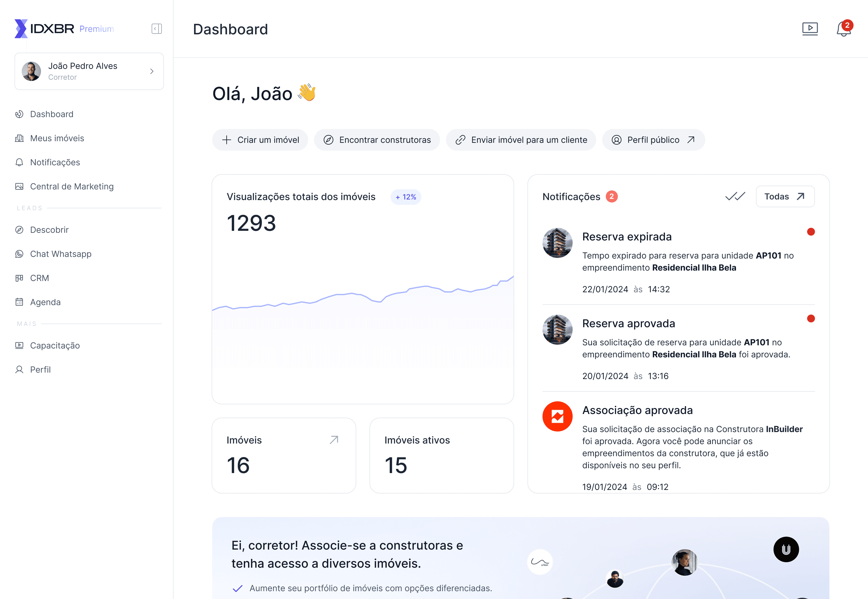Select the Chat Whatsapp icon

[20, 254]
